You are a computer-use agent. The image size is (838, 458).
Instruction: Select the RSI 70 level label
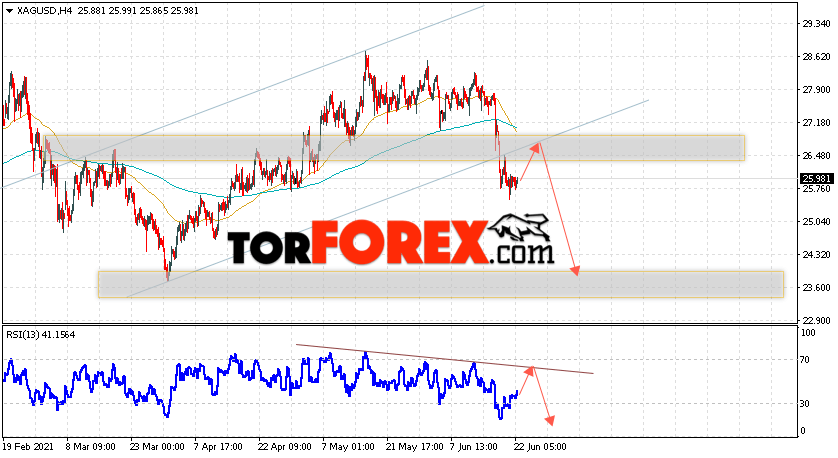[x=806, y=360]
